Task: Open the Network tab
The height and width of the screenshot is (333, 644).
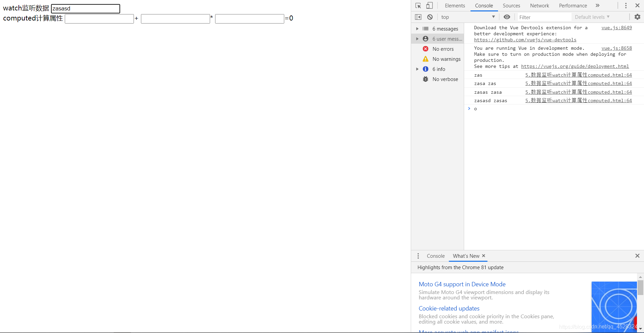Action: click(x=540, y=6)
